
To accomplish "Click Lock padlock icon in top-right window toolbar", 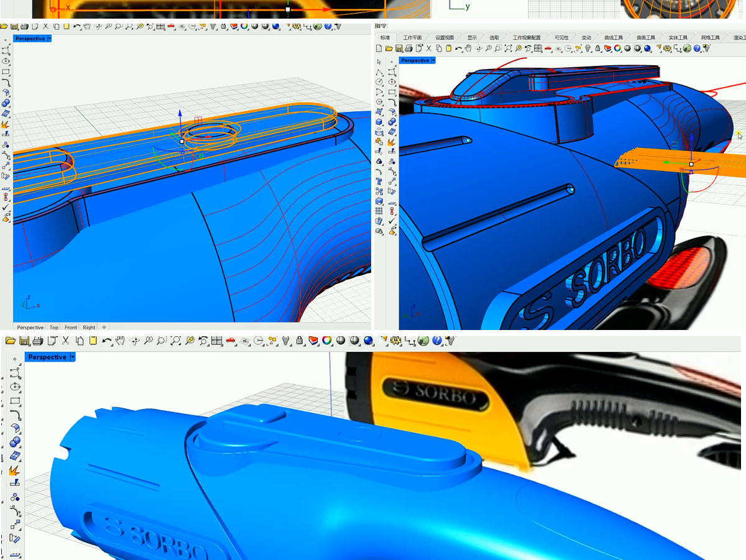I will 597,48.
